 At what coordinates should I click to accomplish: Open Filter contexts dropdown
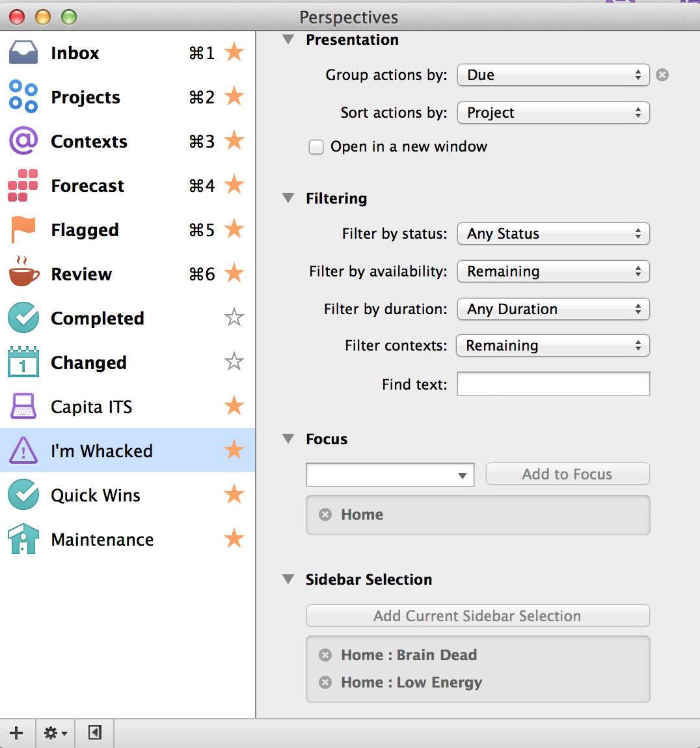pyautogui.click(x=553, y=346)
